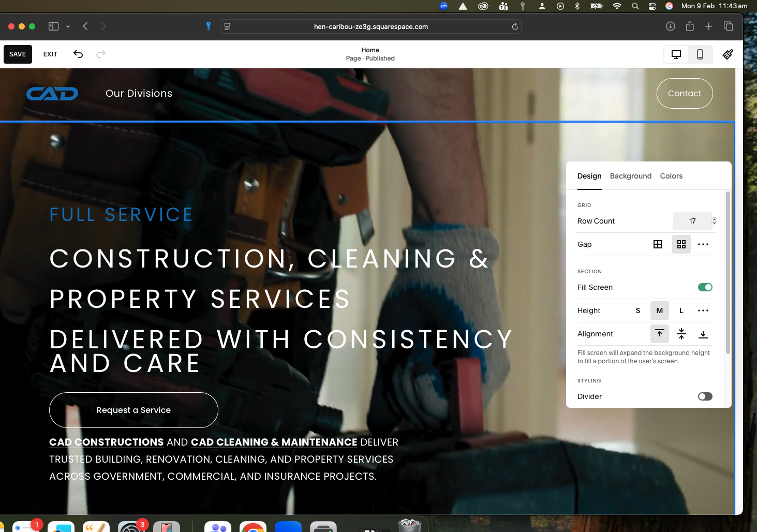Image resolution: width=757 pixels, height=532 pixels.
Task: Open the battery status menu bar icon
Action: point(596,6)
